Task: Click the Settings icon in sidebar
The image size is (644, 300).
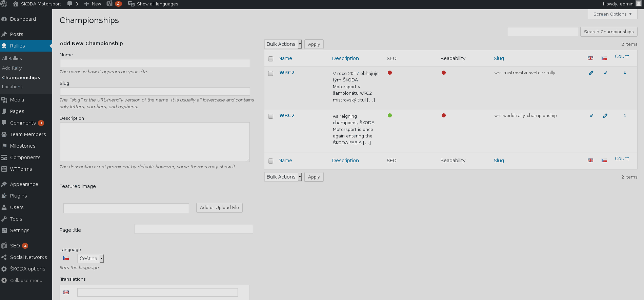Action: pos(4,230)
